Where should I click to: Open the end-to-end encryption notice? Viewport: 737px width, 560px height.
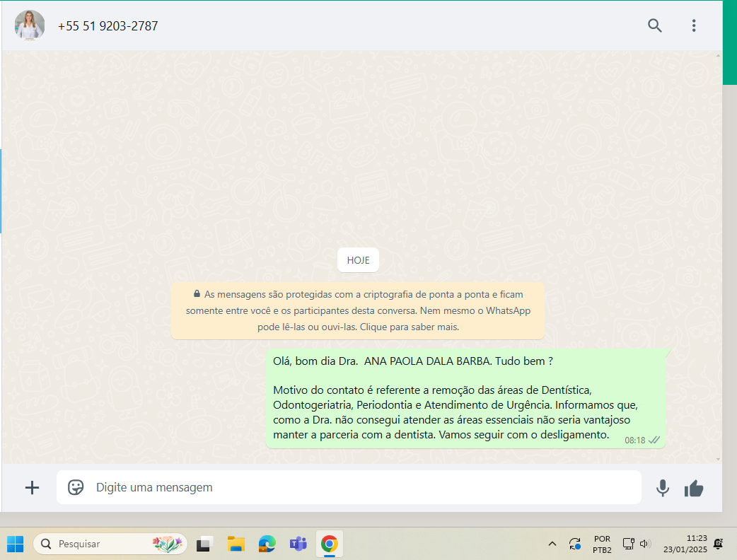[x=358, y=310]
